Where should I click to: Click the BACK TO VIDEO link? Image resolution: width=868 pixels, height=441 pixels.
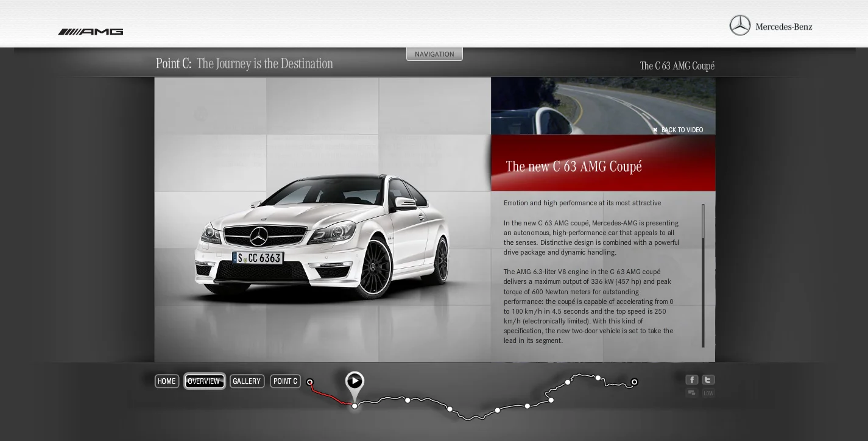click(x=678, y=130)
